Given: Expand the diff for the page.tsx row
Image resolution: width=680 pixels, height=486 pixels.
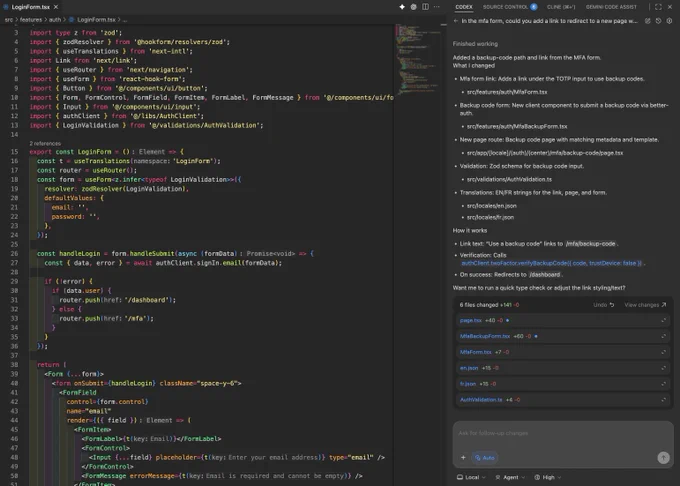Looking at the screenshot, I should [x=663, y=320].
